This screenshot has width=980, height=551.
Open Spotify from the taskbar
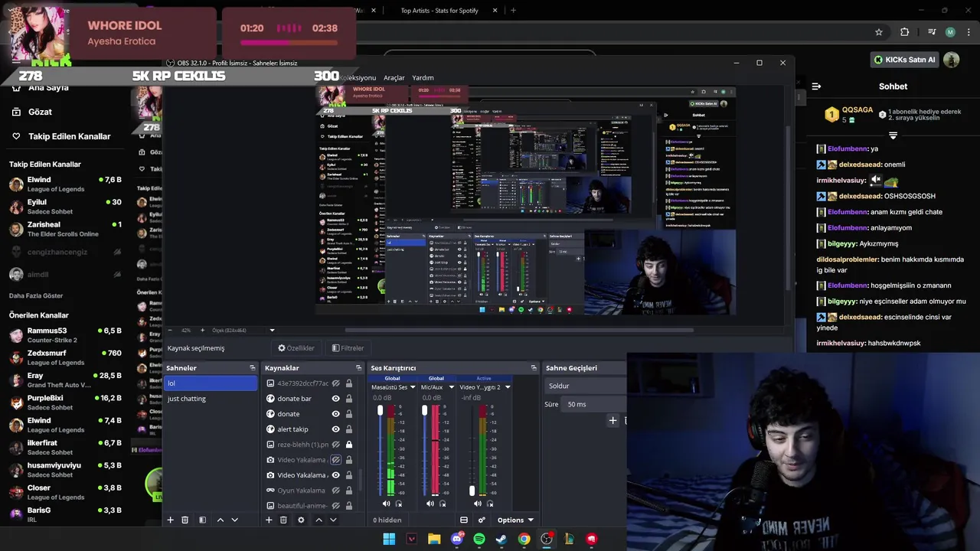pos(479,539)
